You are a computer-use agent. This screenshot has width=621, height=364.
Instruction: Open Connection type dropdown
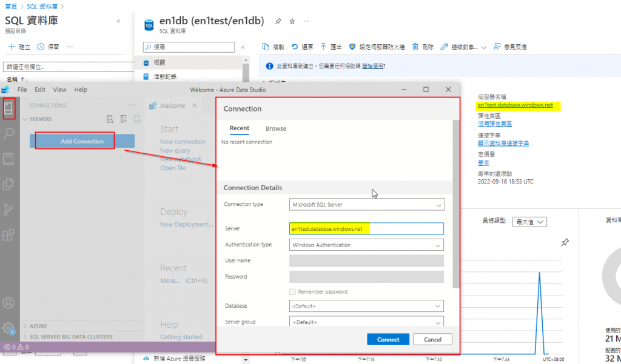(x=367, y=205)
